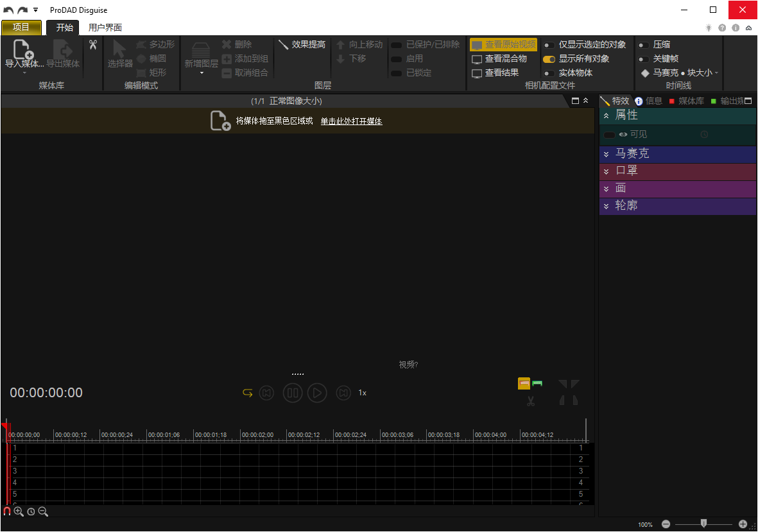Viewport: 758px width, 532px height.
Task: 启用压缩开关
Action: click(642, 44)
